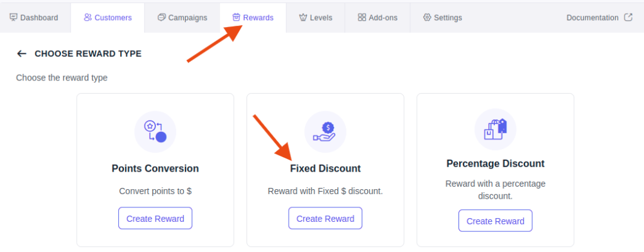This screenshot has width=644, height=252.
Task: Click the Percentage Discount shopping bags icon
Action: click(x=496, y=129)
